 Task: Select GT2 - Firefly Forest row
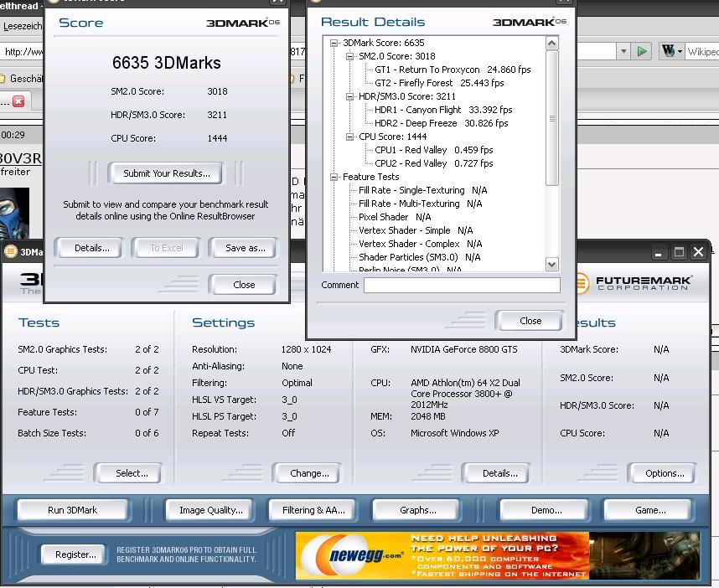coord(439,83)
